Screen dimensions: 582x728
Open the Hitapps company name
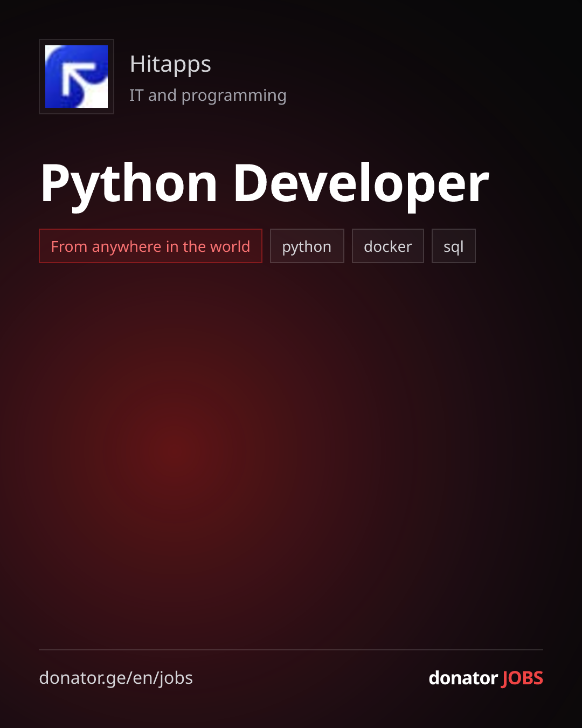coord(170,65)
